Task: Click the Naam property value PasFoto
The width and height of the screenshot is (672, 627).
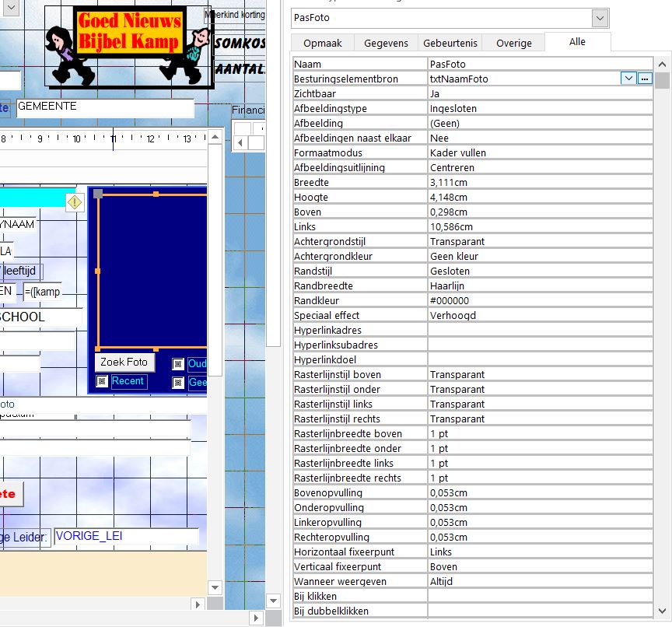Action: [x=540, y=64]
